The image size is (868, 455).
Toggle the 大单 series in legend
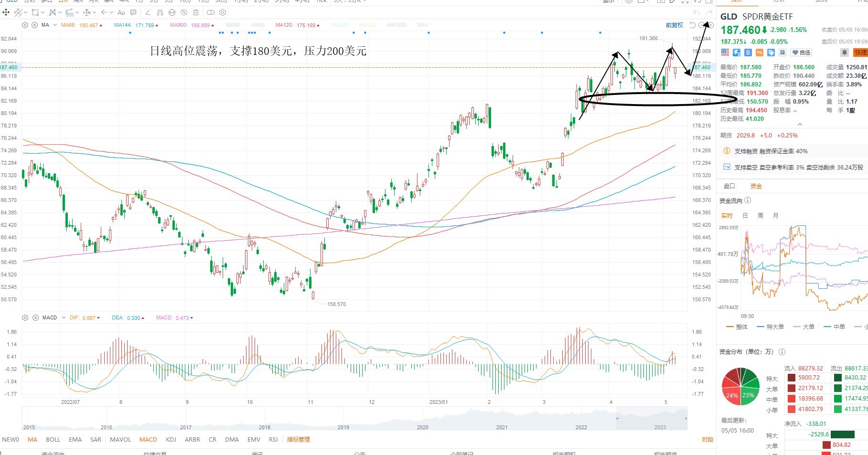[804, 327]
